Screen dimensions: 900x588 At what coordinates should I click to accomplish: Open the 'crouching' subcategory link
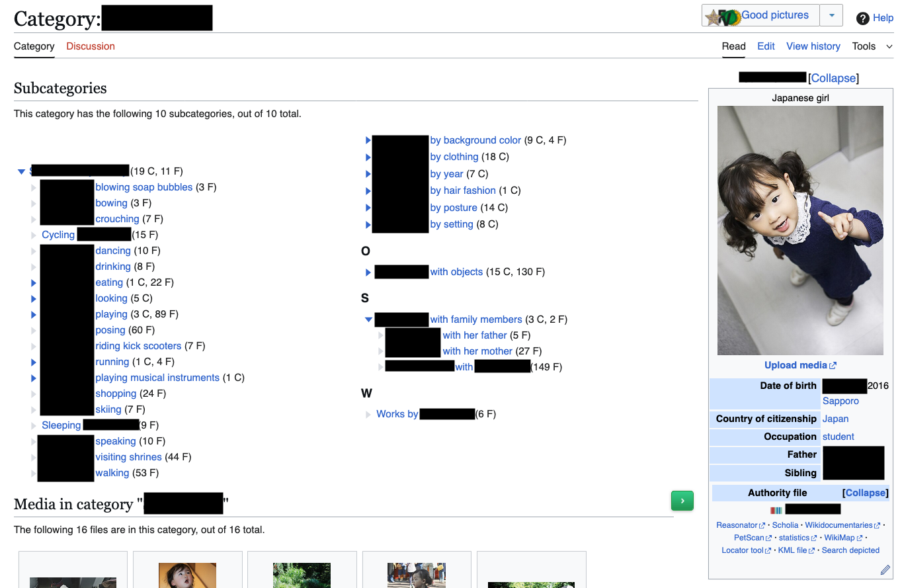point(117,219)
